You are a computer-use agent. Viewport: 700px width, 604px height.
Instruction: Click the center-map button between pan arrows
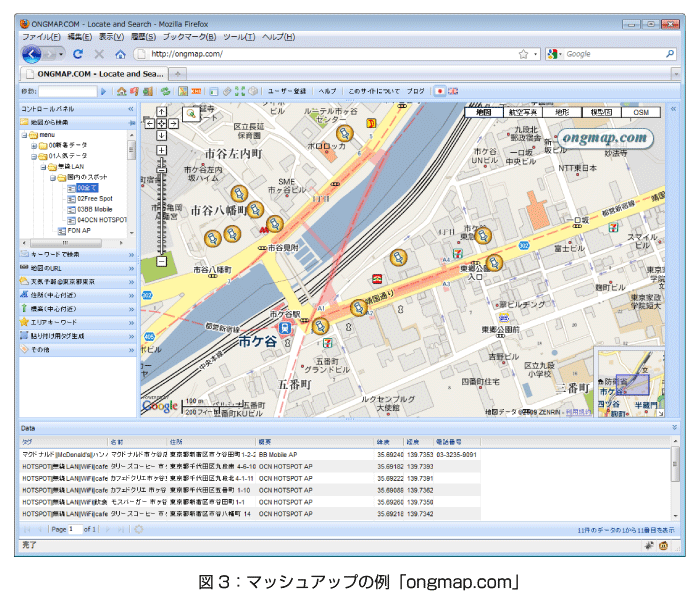click(x=162, y=124)
